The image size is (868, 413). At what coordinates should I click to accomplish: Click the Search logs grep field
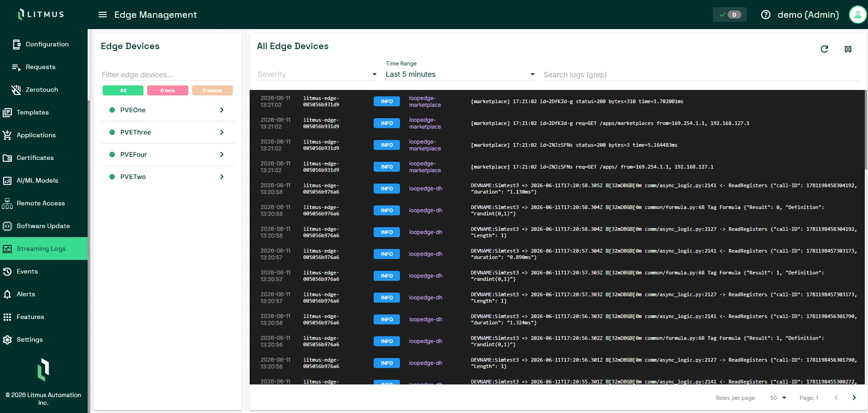click(x=700, y=75)
